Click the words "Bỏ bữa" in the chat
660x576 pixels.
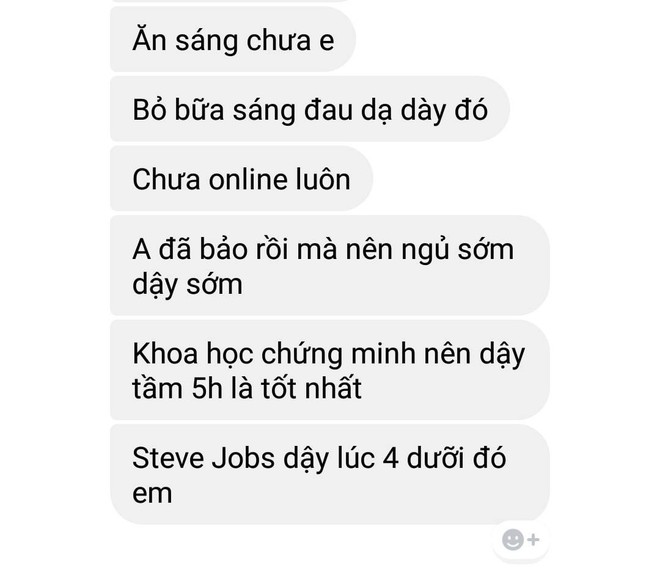[x=178, y=109]
